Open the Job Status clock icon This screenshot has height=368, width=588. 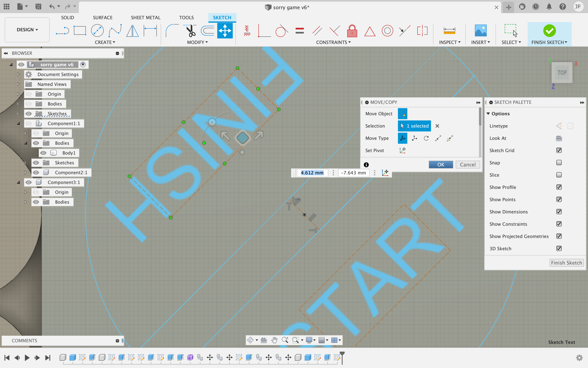click(536, 7)
